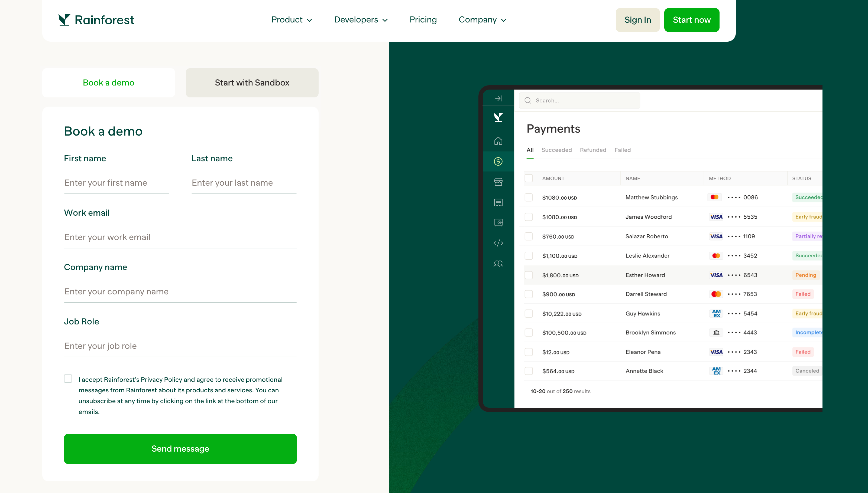Click the team members icon in sidebar

tap(498, 264)
